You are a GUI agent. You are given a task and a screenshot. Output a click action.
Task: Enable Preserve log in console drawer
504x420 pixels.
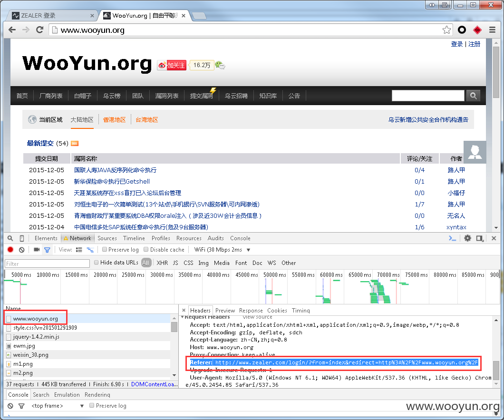[x=92, y=405]
